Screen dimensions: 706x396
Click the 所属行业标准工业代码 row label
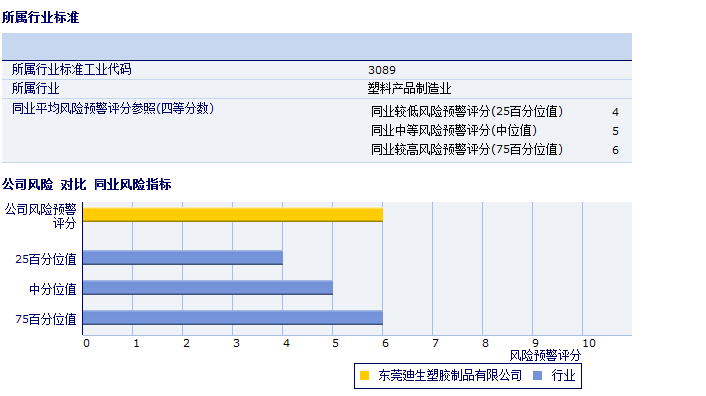[72, 69]
